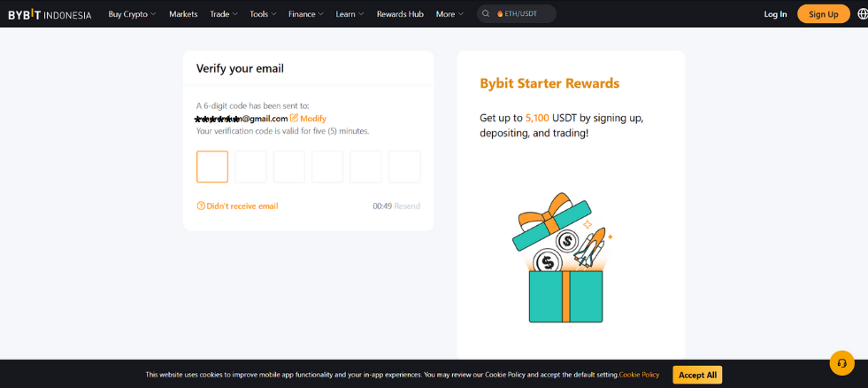The image size is (868, 388).
Task: Click the last verification code box
Action: 404,167
